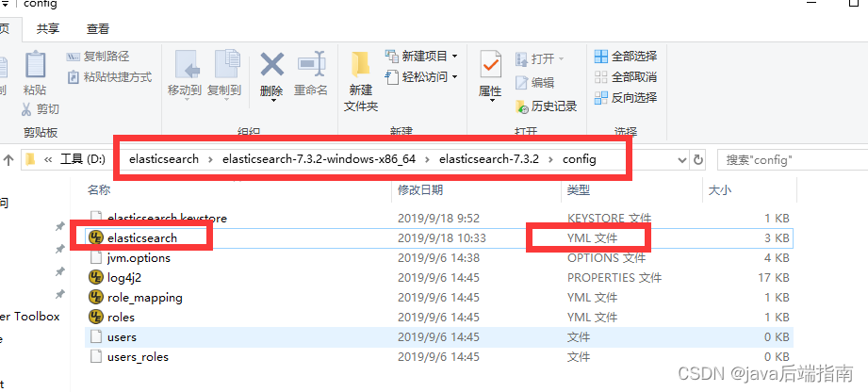Image resolution: width=868 pixels, height=392 pixels.
Task: Click the 17 KB size cell
Action: click(774, 277)
